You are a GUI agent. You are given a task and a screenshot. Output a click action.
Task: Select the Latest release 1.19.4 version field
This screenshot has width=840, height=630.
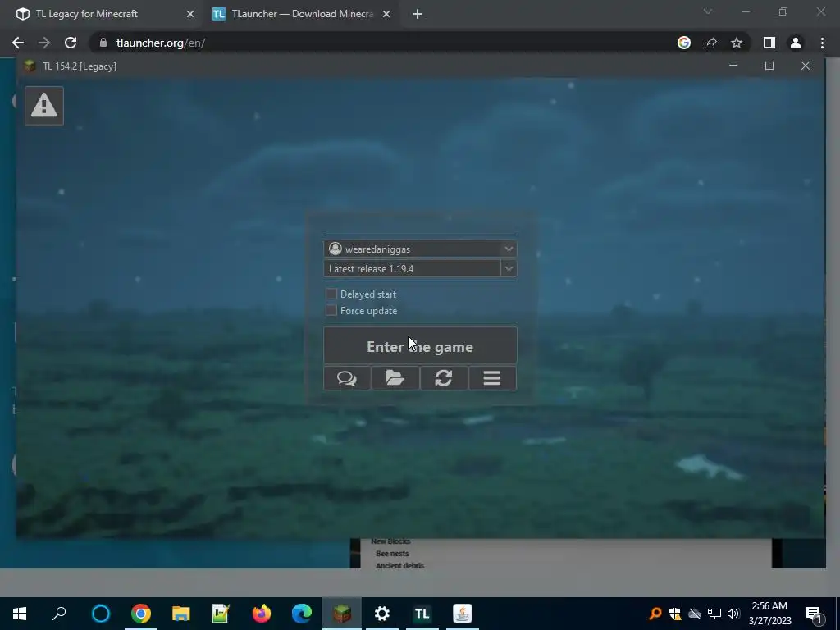(x=412, y=268)
